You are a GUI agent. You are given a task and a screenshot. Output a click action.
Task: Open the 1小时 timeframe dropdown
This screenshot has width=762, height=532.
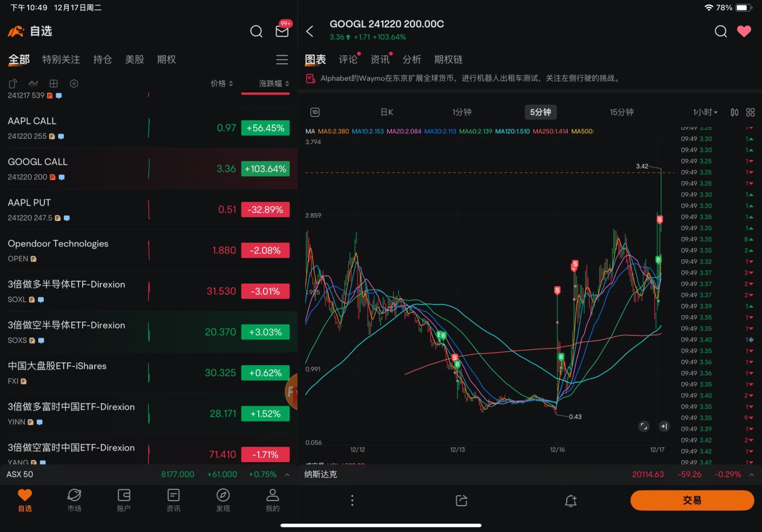click(x=705, y=112)
